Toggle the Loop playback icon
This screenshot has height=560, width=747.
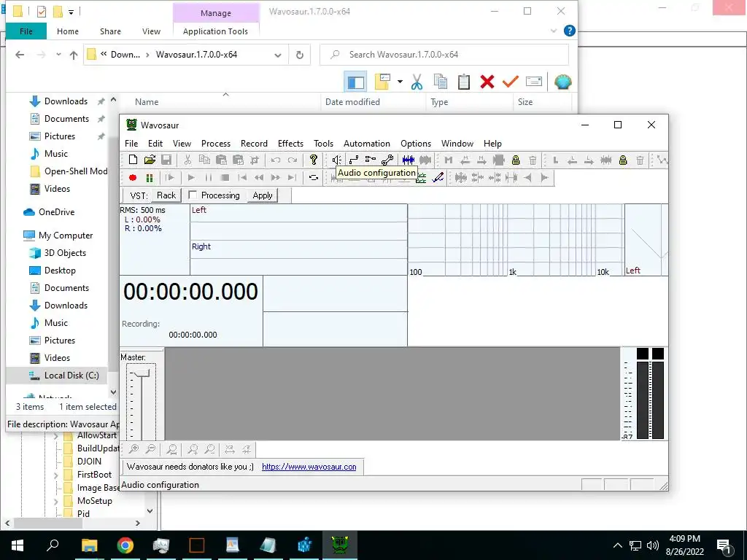tap(314, 178)
